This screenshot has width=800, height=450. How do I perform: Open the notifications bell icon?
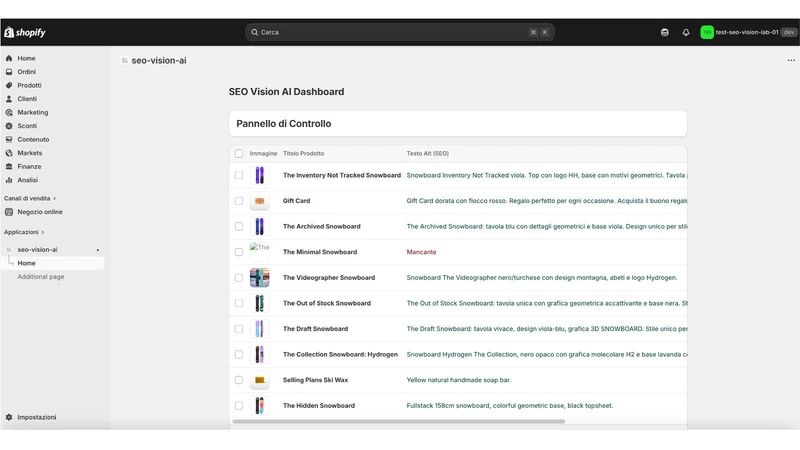pyautogui.click(x=686, y=32)
